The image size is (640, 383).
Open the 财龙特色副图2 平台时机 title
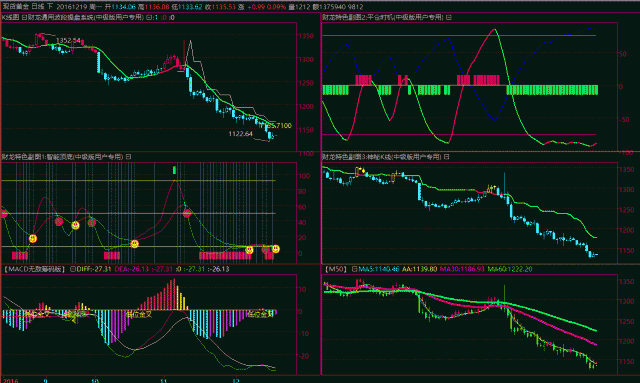click(x=383, y=17)
